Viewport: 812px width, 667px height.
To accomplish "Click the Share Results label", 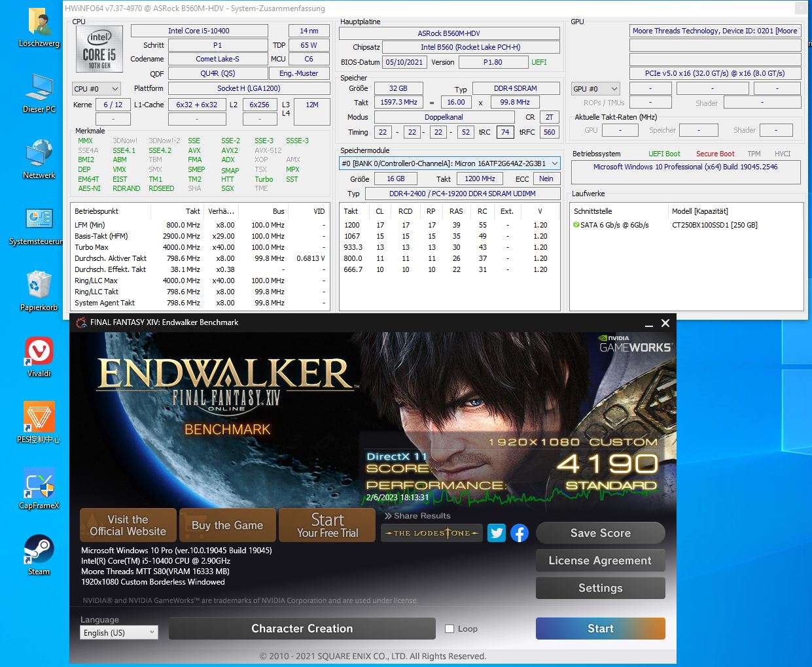I will (x=422, y=516).
